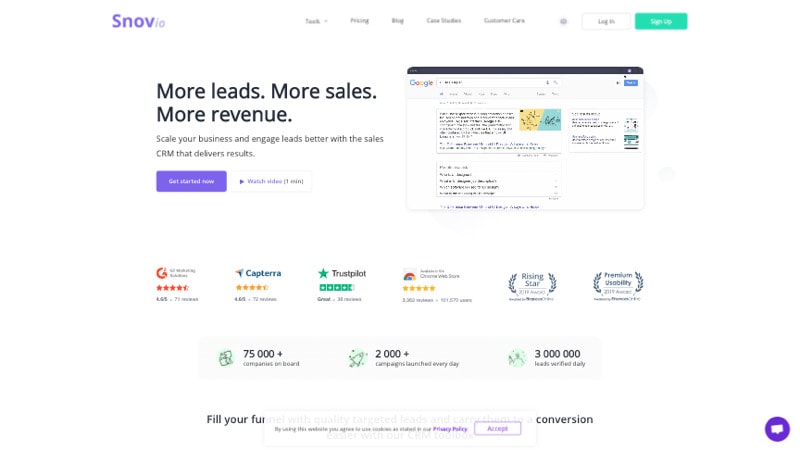Open the Google search demo preview
The width and height of the screenshot is (800, 450).
pyautogui.click(x=525, y=138)
